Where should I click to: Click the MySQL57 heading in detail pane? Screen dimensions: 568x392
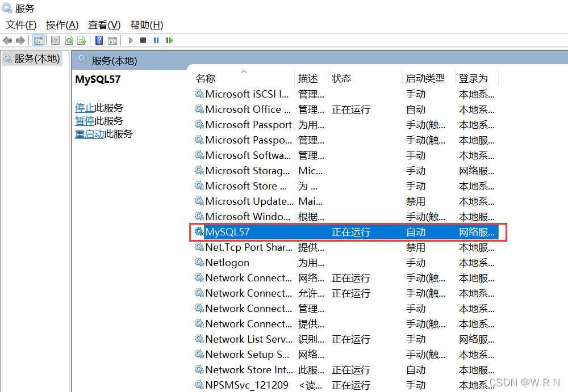98,79
